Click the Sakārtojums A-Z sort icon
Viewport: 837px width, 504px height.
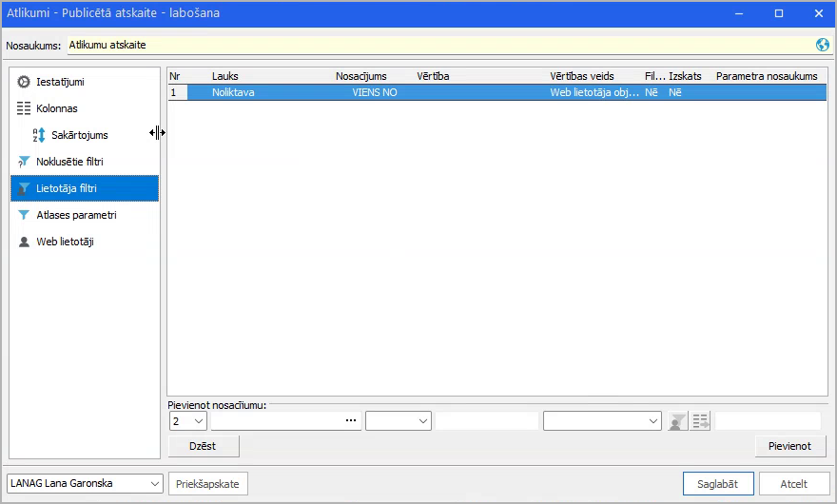39,135
